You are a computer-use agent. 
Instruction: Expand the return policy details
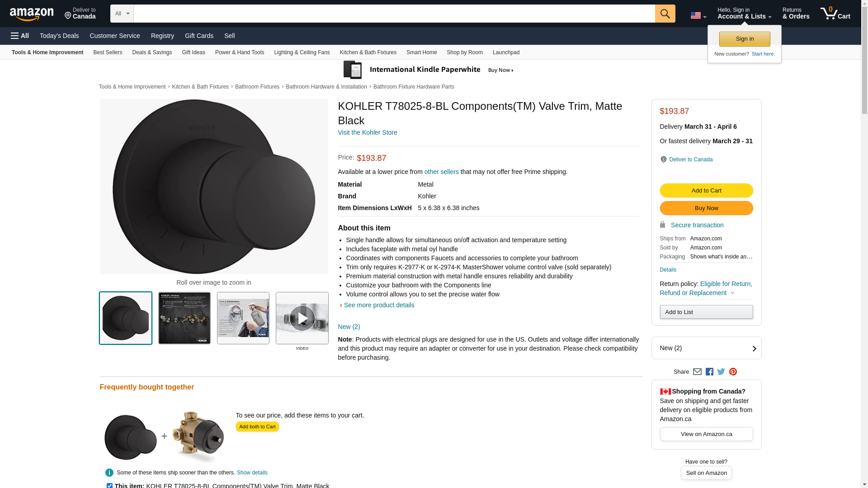click(x=732, y=293)
